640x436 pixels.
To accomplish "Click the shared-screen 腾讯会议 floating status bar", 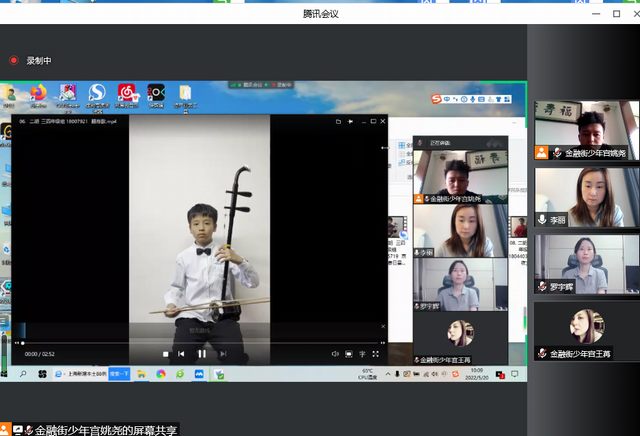I will point(260,85).
